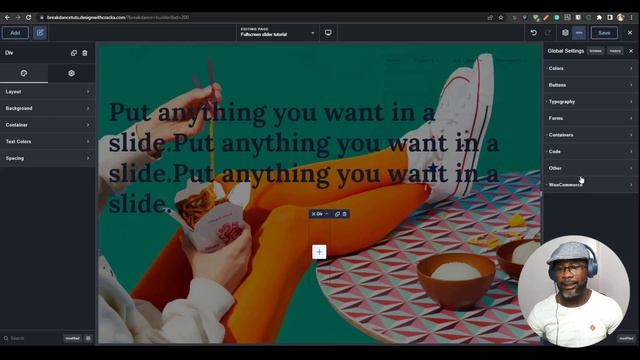The image size is (640, 360).
Task: Click the undo arrow in the builder toolbar
Action: pyautogui.click(x=533, y=33)
